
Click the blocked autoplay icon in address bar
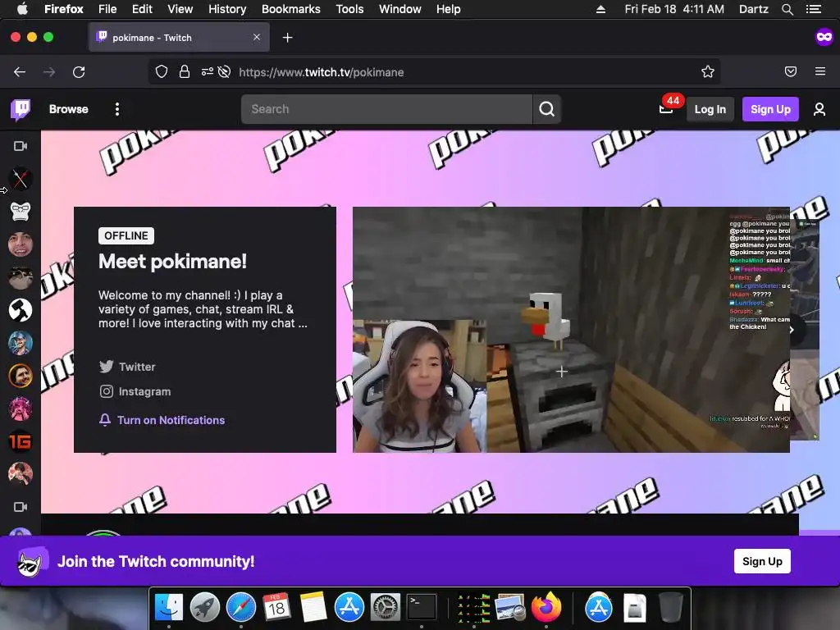tap(224, 72)
